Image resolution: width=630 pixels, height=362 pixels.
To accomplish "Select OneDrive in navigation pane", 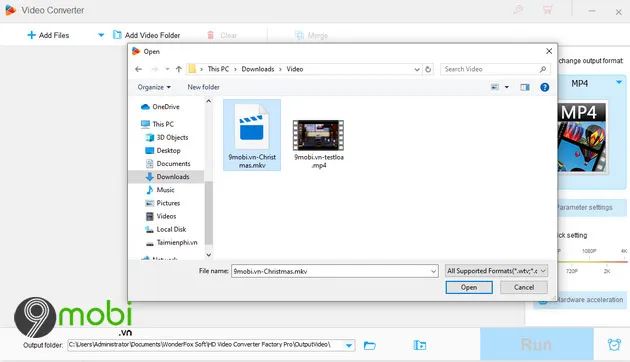I will [x=160, y=107].
